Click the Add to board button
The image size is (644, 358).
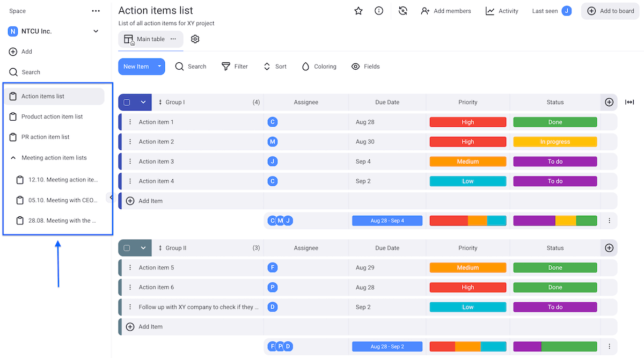click(610, 11)
